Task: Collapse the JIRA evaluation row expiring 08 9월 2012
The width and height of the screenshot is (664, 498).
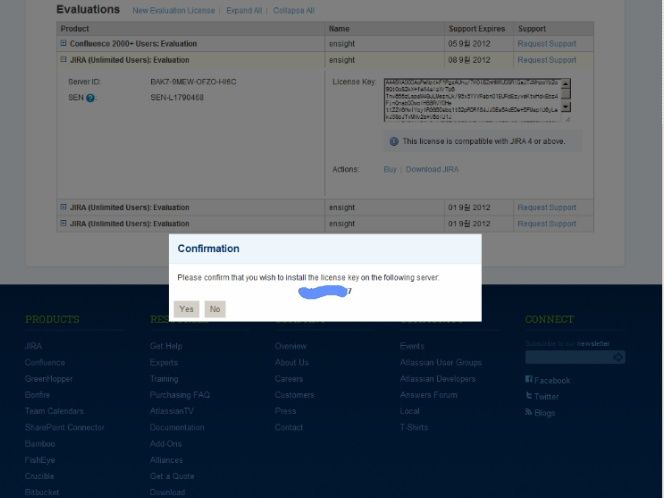Action: click(63, 59)
